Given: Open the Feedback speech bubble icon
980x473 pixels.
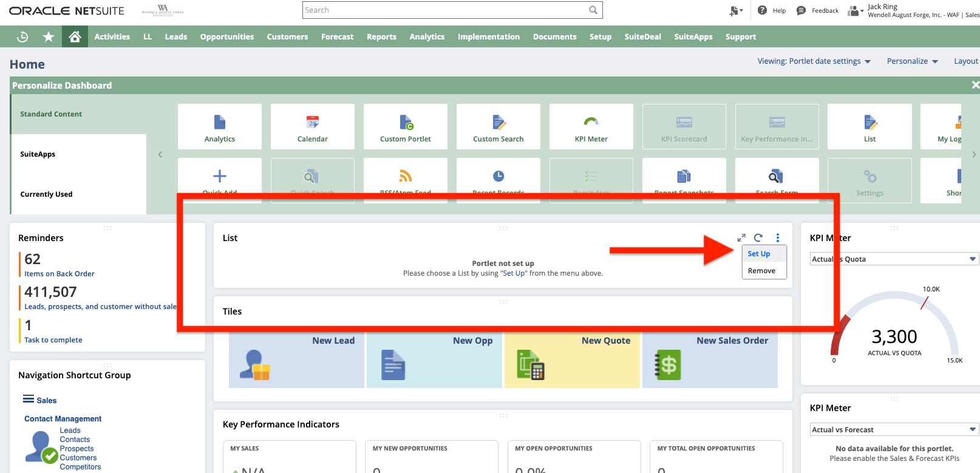Looking at the screenshot, I should click(801, 10).
